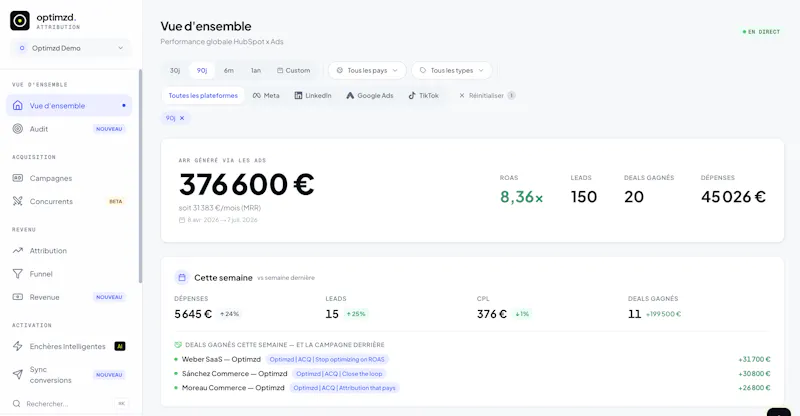Select the 1an period
Viewport: 800px width, 416px height.
[256, 70]
